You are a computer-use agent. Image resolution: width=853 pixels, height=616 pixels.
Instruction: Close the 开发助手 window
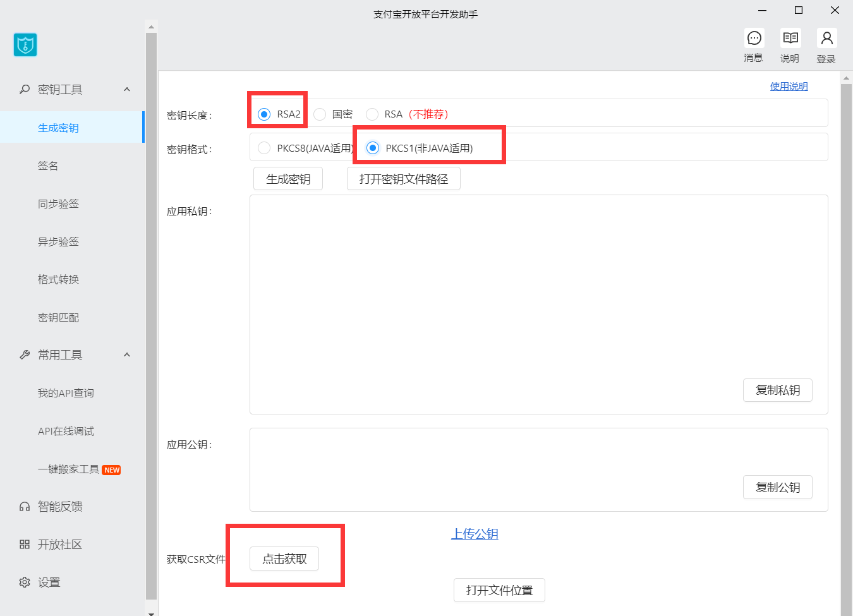(835, 10)
